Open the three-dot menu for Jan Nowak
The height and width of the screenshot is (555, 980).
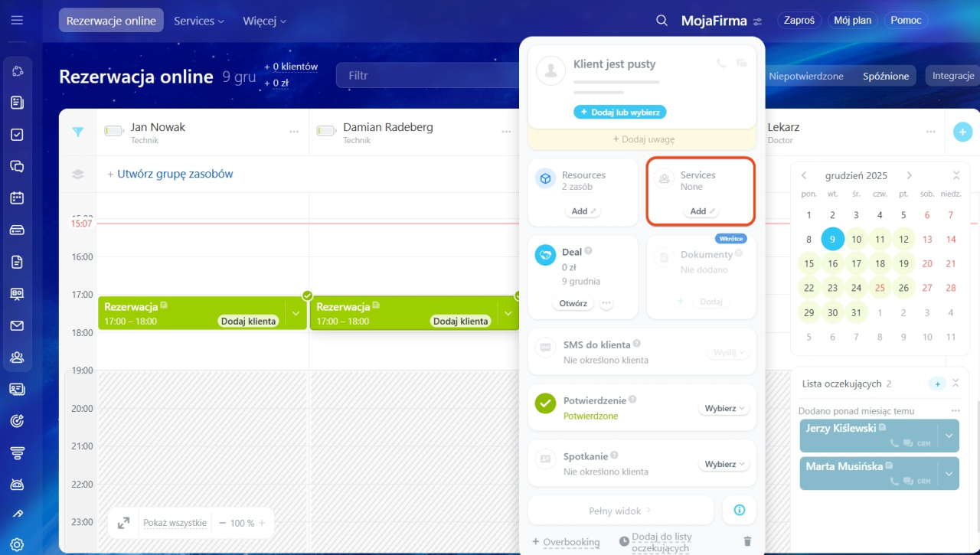click(294, 132)
